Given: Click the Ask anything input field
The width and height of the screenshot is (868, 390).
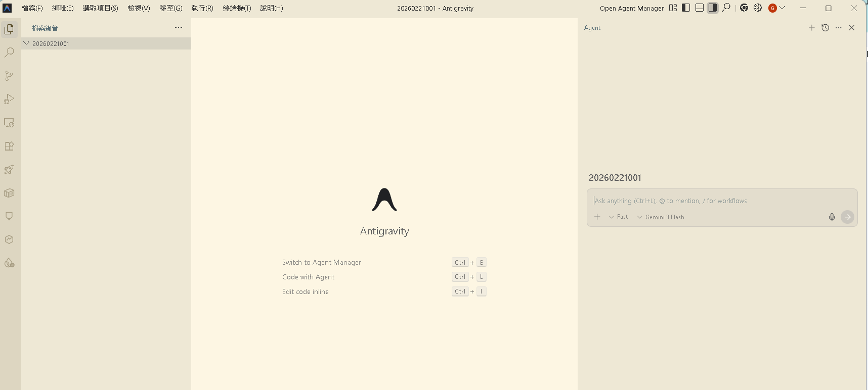Looking at the screenshot, I should 722,201.
